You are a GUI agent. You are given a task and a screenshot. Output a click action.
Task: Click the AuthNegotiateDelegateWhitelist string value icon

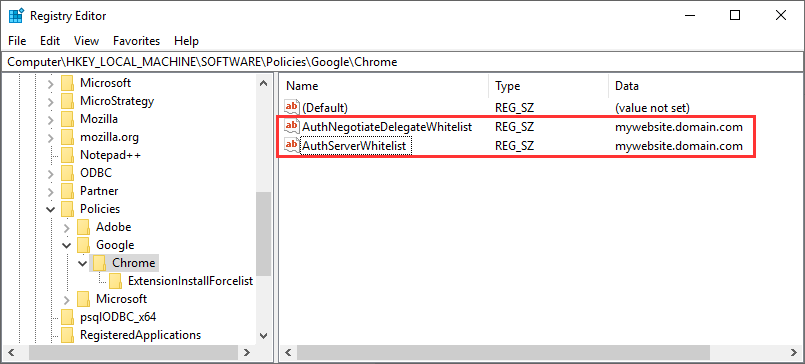pyautogui.click(x=292, y=126)
